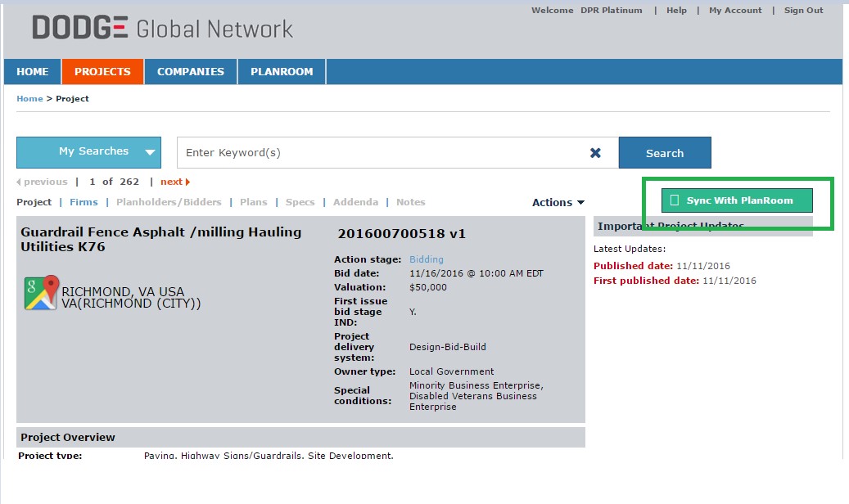
Task: Go to the previous project result
Action: (42, 182)
